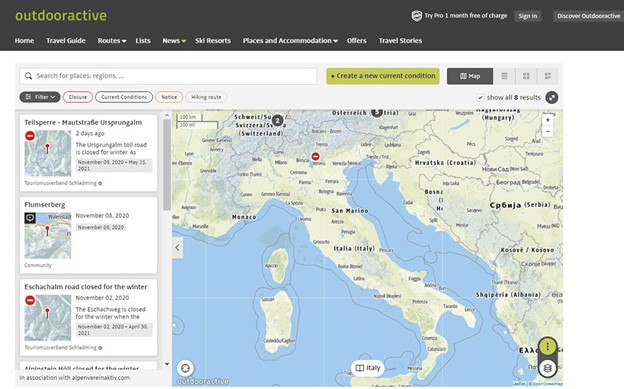Image resolution: width=624 pixels, height=389 pixels.
Task: Click the '2 days ago' text
Action: 90,133
